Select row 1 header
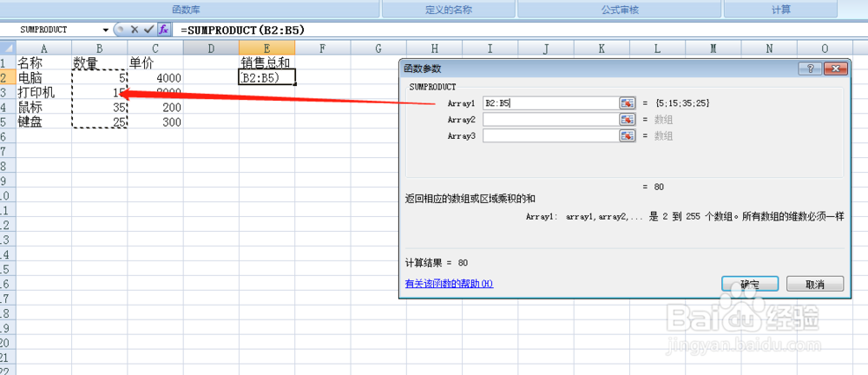The width and height of the screenshot is (868, 375). tap(7, 62)
